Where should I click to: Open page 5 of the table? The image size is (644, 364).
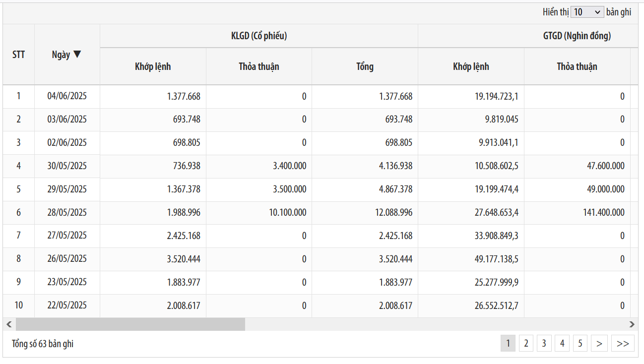(x=580, y=343)
